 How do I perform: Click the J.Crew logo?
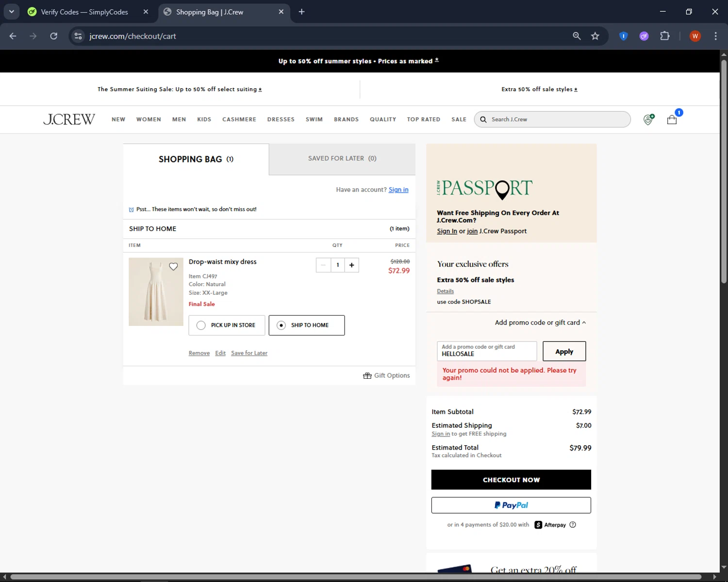coord(69,119)
